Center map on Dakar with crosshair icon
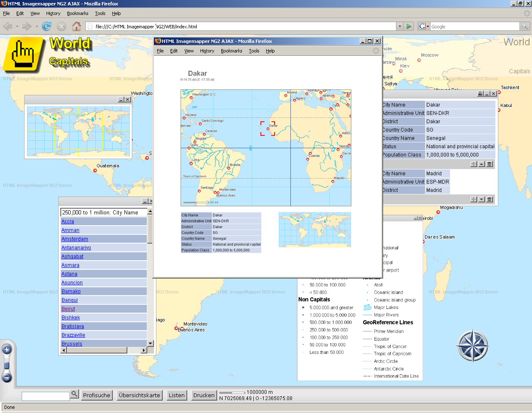This screenshot has height=413, width=532. (x=474, y=164)
